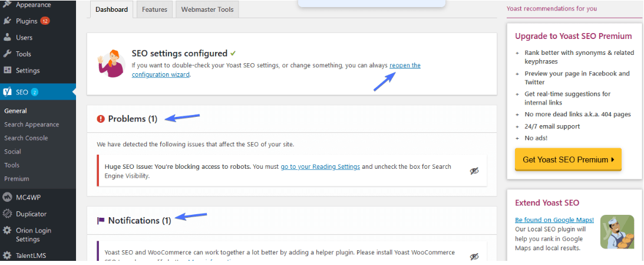The width and height of the screenshot is (644, 265).
Task: Switch to the Dashboard tab
Action: click(112, 9)
